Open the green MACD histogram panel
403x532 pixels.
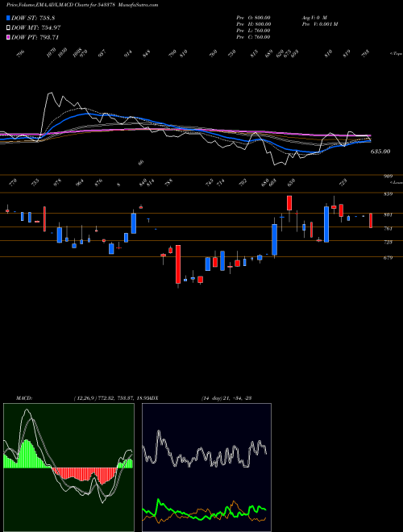[x=69, y=468]
